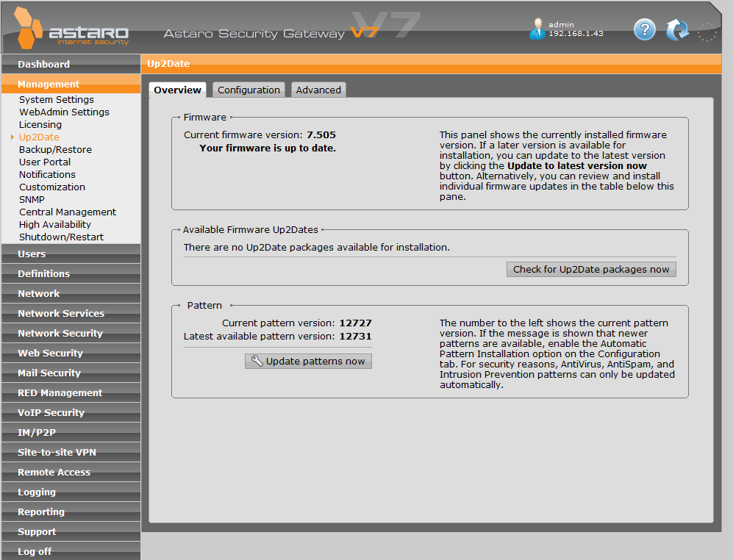733x560 pixels.
Task: Expand the Logging menu
Action: pos(71,492)
